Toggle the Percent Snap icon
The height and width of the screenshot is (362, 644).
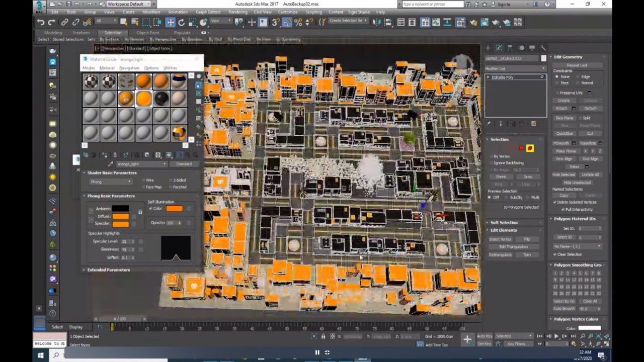coord(298,22)
